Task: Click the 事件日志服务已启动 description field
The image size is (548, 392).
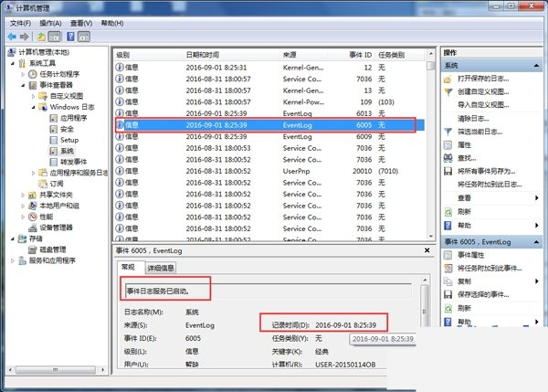Action: 268,291
